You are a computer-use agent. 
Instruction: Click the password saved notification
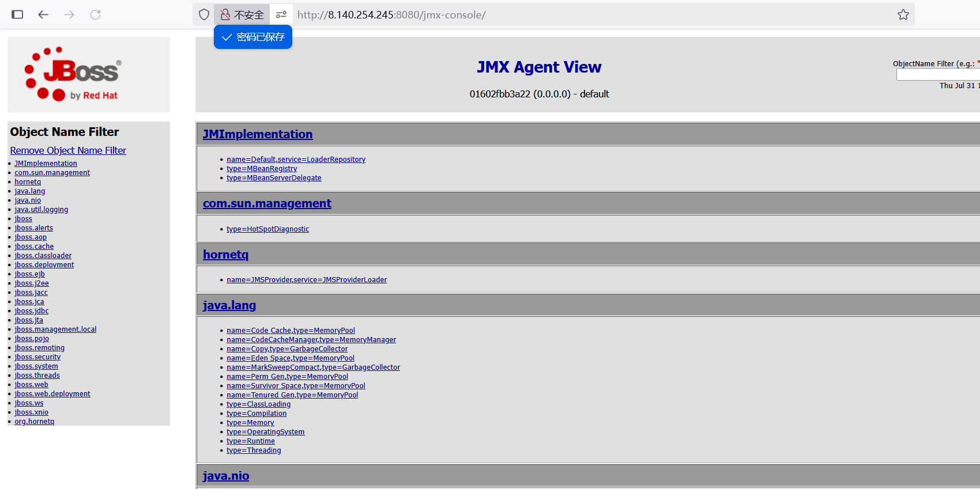pyautogui.click(x=253, y=37)
